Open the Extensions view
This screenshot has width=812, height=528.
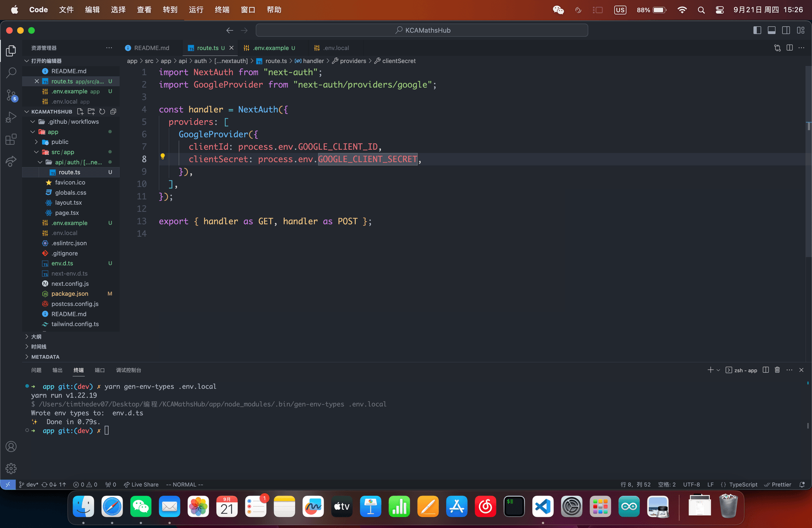pyautogui.click(x=11, y=139)
